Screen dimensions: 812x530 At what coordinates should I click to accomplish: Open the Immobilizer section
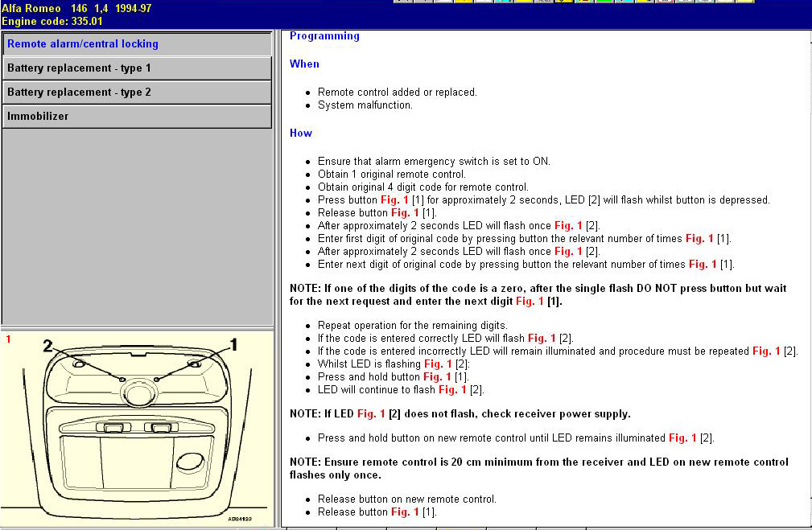[137, 116]
